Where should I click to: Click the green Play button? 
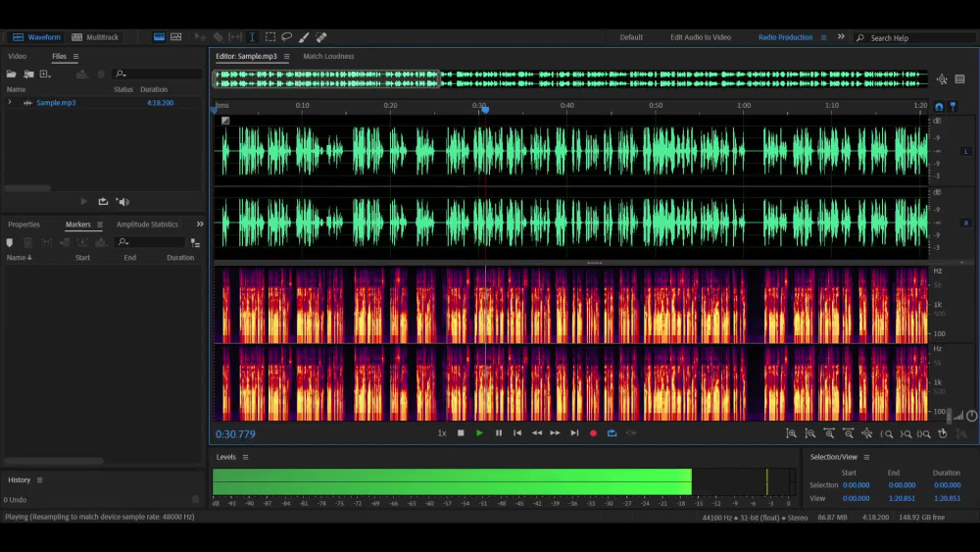click(x=479, y=432)
